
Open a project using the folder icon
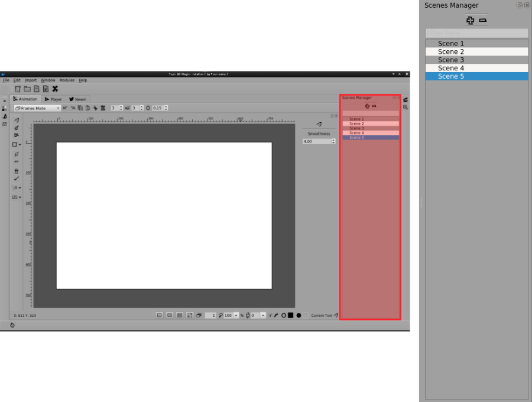(x=28, y=88)
